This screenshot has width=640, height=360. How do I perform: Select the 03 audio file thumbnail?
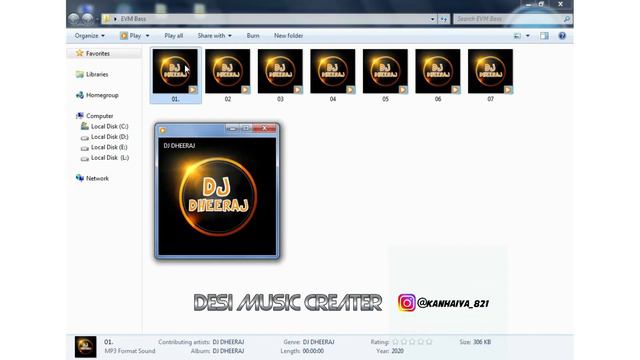click(280, 71)
